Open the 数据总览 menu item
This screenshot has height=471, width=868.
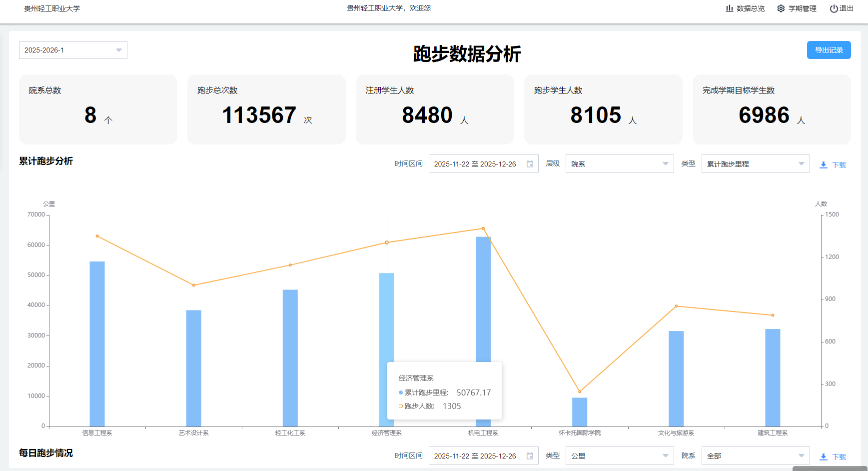tap(750, 8)
